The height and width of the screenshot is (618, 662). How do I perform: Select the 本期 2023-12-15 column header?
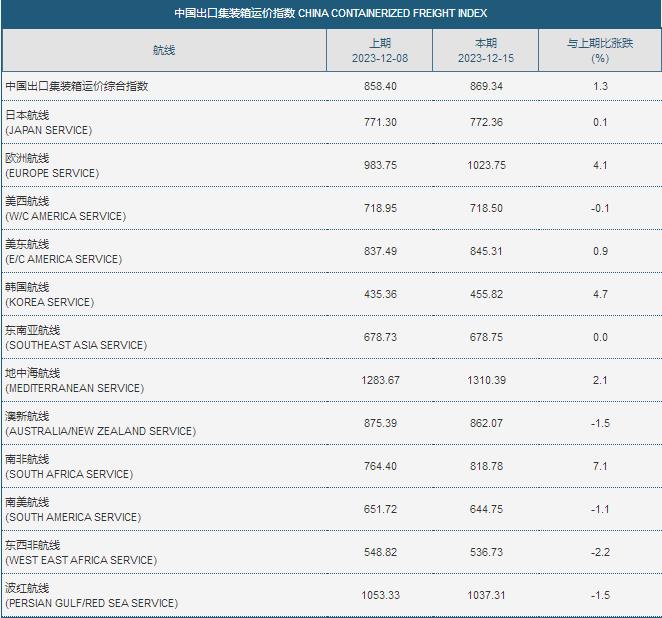pos(486,50)
